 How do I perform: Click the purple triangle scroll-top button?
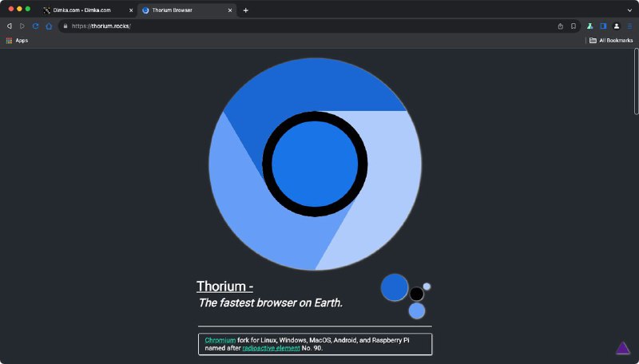[623, 348]
